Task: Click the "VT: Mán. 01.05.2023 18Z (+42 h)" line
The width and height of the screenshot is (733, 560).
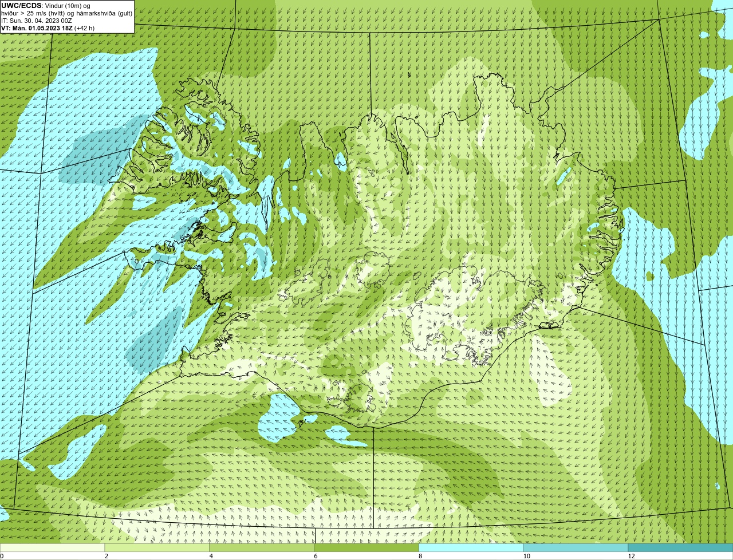Action: tap(48, 27)
